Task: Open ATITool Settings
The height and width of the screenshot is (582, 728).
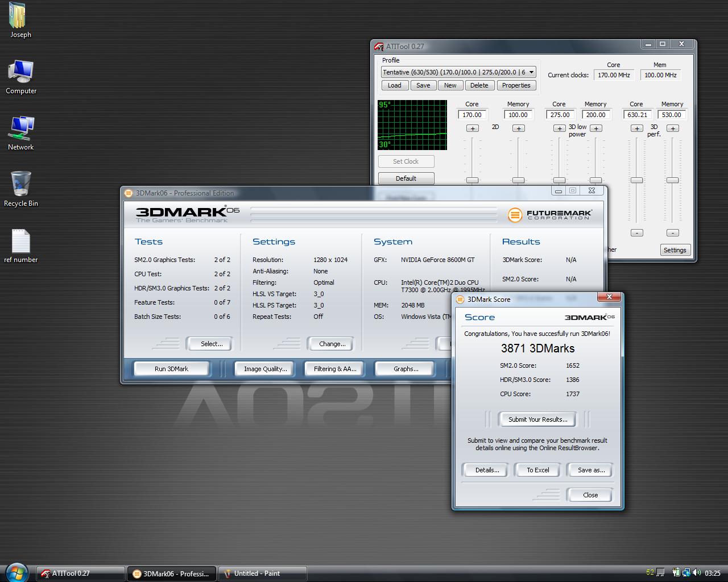Action: click(675, 250)
